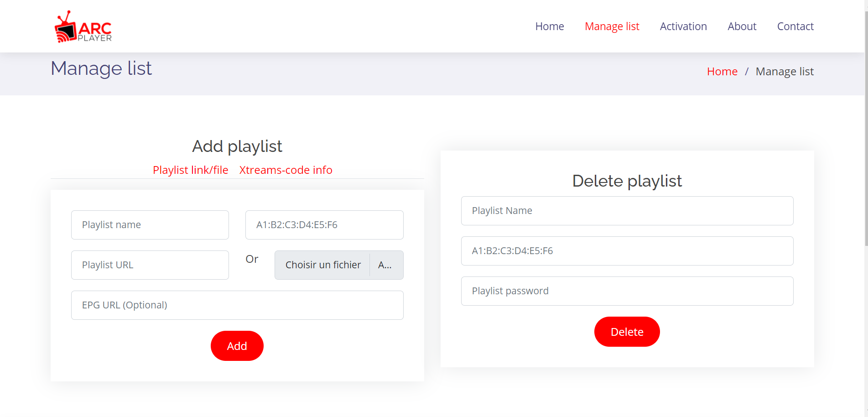Switch to Playlist link/file tab

pos(190,170)
